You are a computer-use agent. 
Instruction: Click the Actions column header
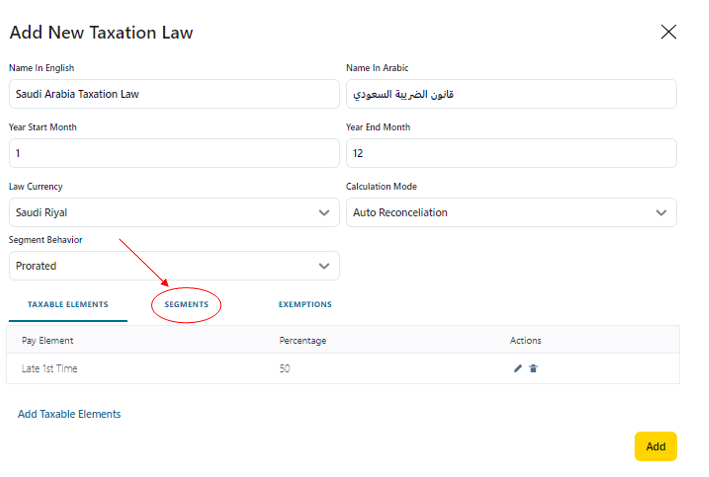click(525, 341)
